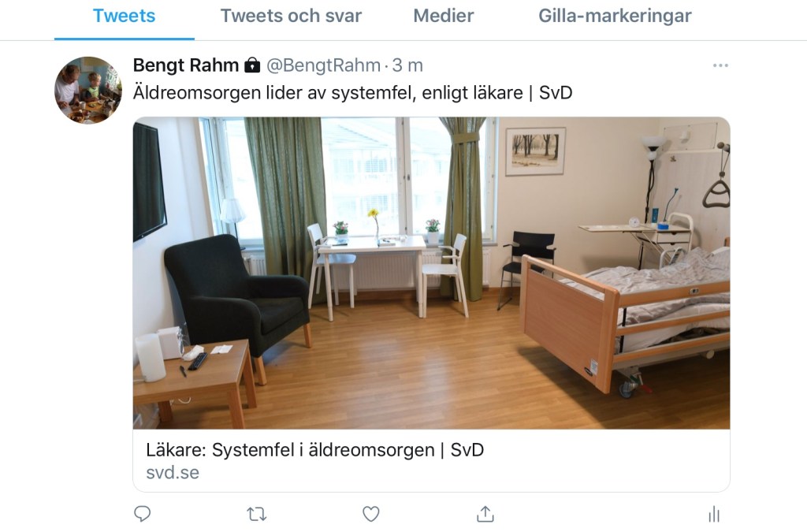This screenshot has height=532, width=807.
Task: Switch to the Tweets tab
Action: [124, 16]
